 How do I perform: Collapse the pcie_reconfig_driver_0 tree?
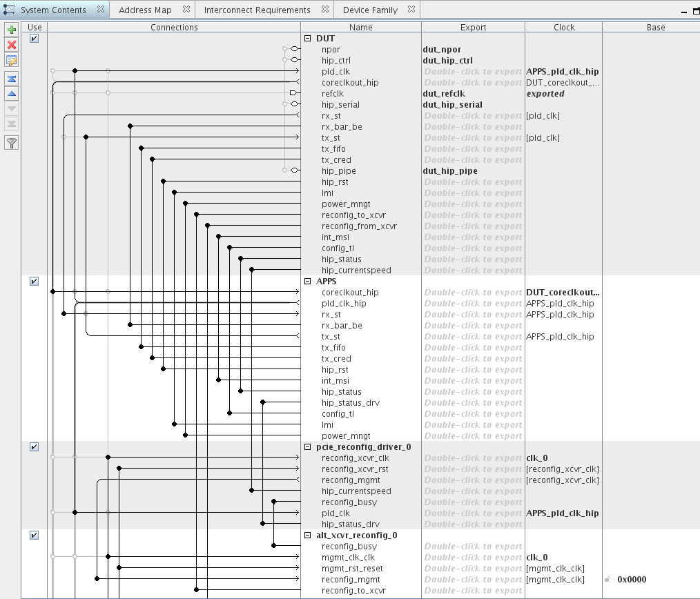click(x=308, y=446)
